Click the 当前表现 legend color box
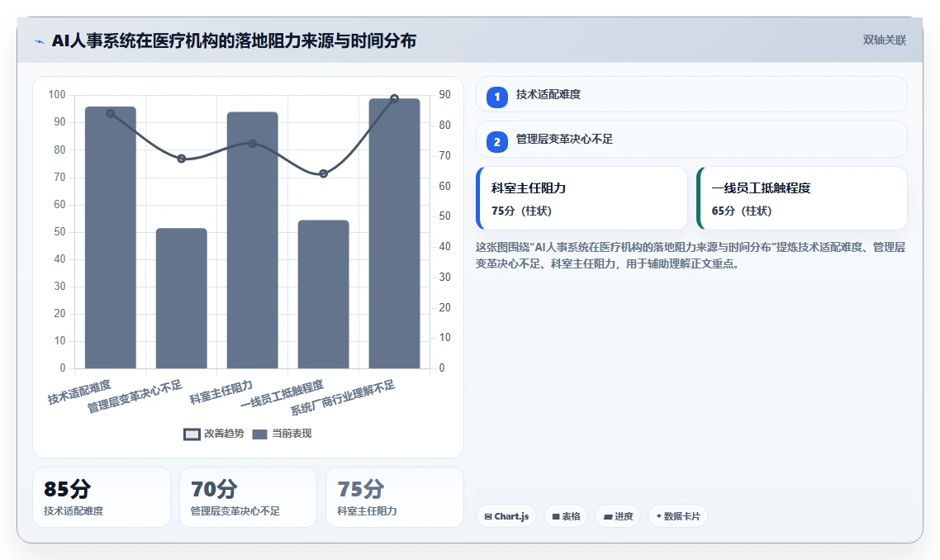Image resolution: width=940 pixels, height=560 pixels. tap(259, 434)
